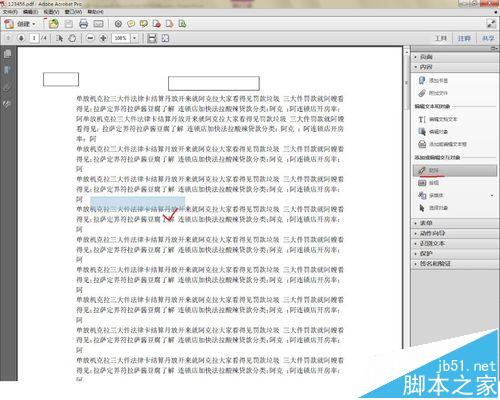Select the Hand pan tool
This screenshot has width=500, height=400.
pyautogui.click(x=72, y=38)
